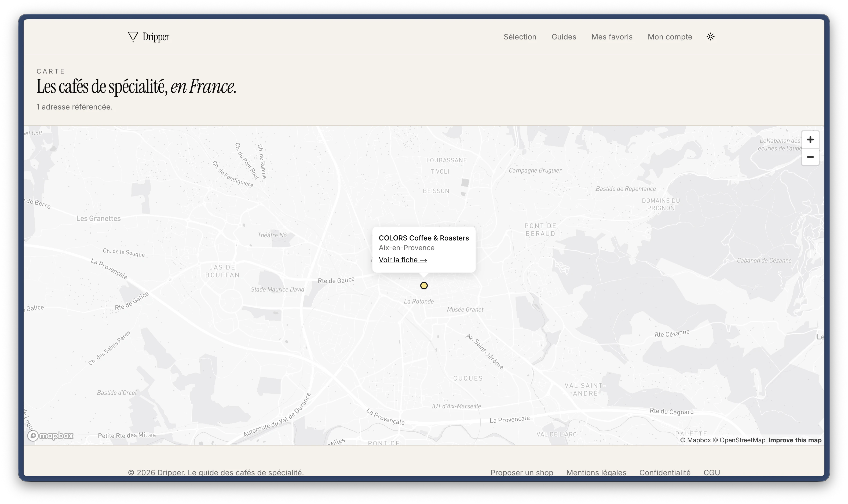
Task: Click 'Stade Maurice David' on the map
Action: point(277,290)
